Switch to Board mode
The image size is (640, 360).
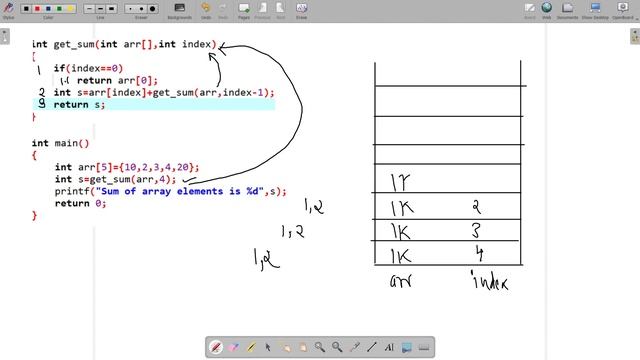(530, 10)
